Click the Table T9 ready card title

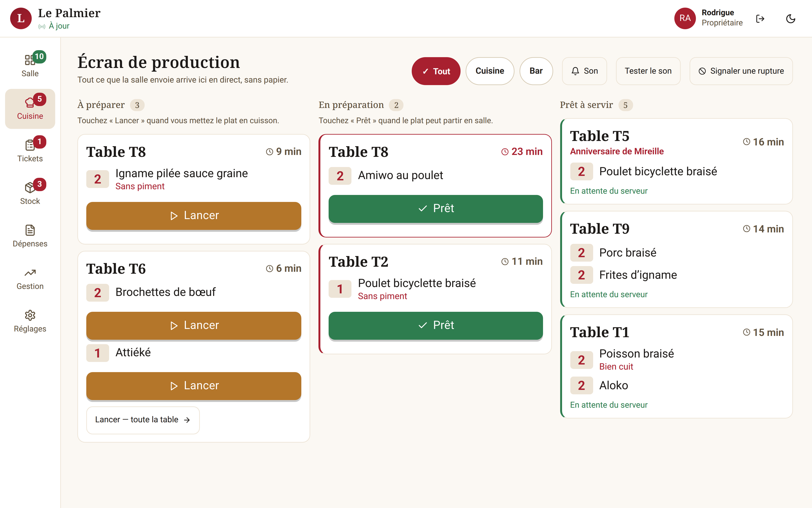599,229
